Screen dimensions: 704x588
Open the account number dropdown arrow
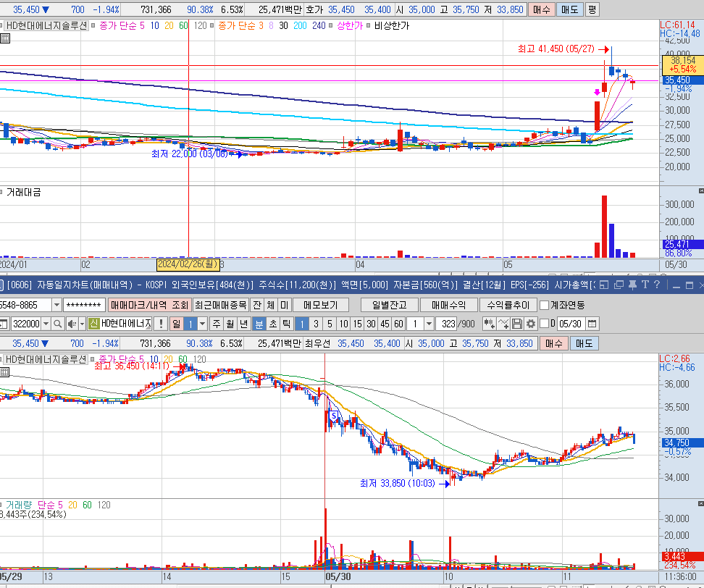pyautogui.click(x=56, y=305)
